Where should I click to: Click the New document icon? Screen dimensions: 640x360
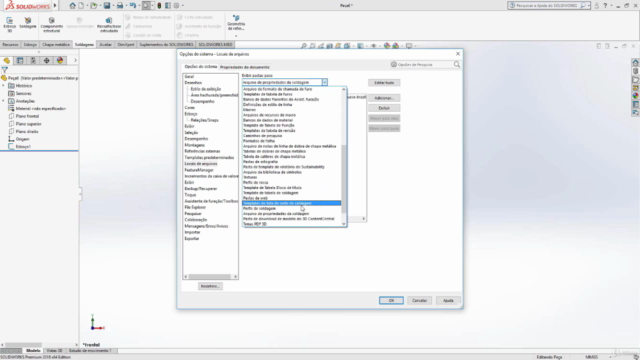click(x=82, y=6)
